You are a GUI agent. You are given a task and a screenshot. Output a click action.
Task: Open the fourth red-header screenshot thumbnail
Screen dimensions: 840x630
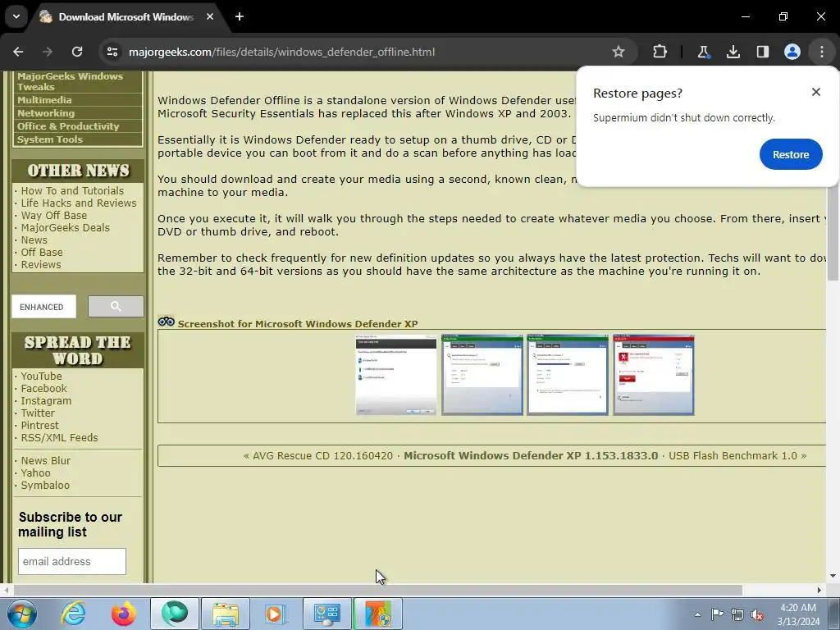pyautogui.click(x=654, y=375)
